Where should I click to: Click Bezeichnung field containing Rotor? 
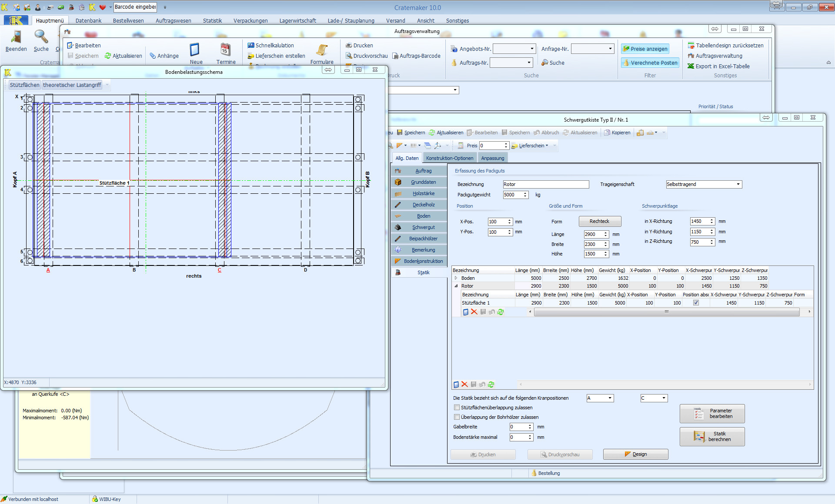[546, 184]
